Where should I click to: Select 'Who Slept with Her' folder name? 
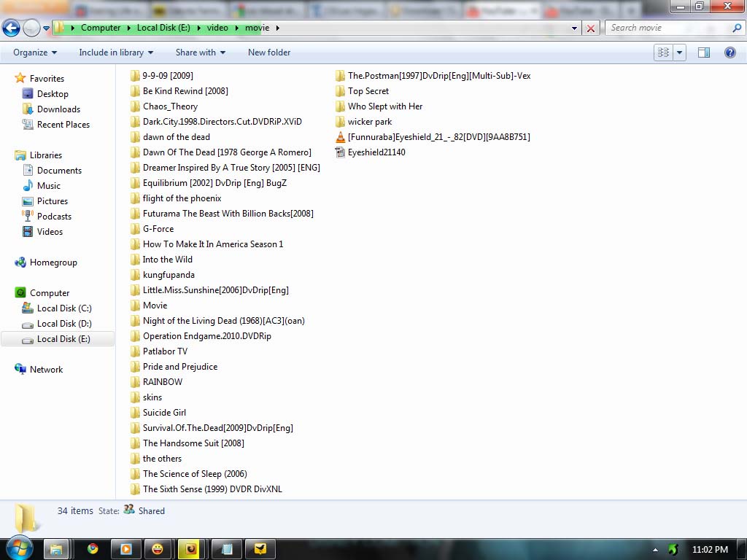(385, 106)
